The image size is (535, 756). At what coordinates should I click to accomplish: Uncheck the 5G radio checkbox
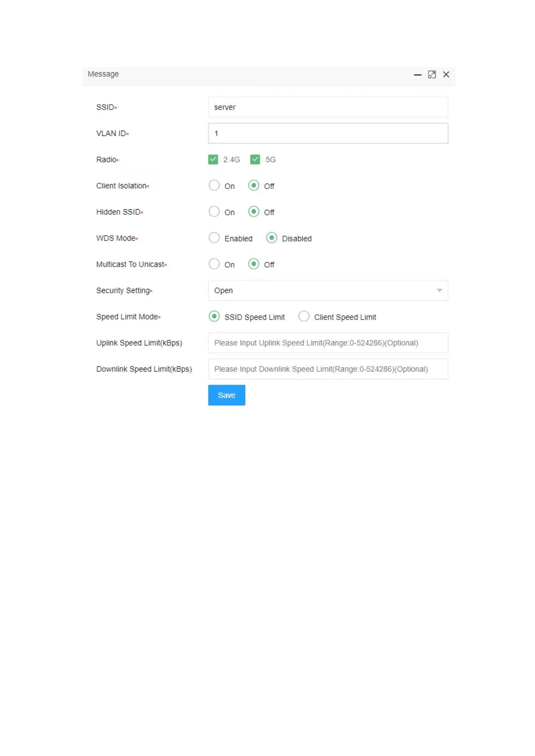click(x=255, y=159)
